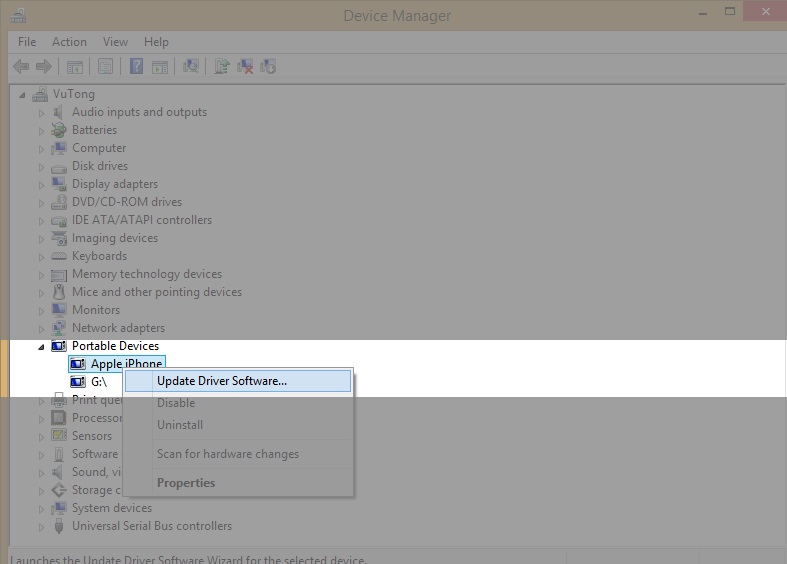Expand the Display adapters category

pos(42,185)
